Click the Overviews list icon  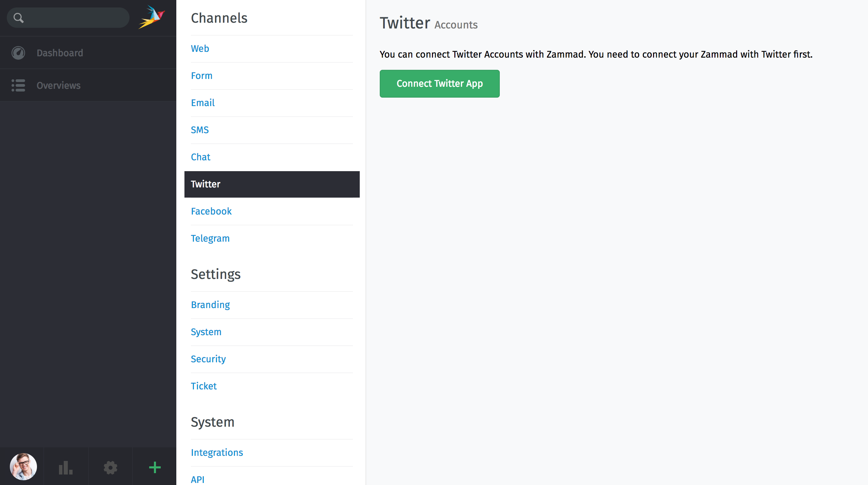(x=18, y=85)
